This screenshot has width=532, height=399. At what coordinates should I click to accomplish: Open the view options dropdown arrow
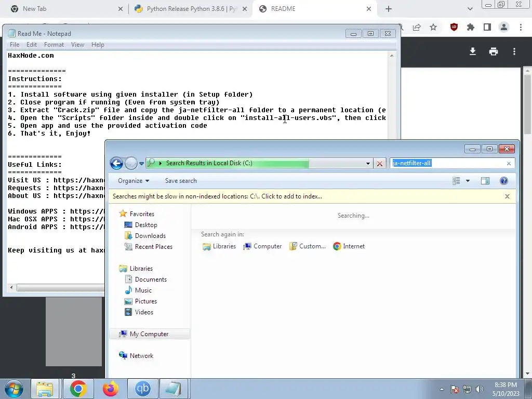point(468,181)
